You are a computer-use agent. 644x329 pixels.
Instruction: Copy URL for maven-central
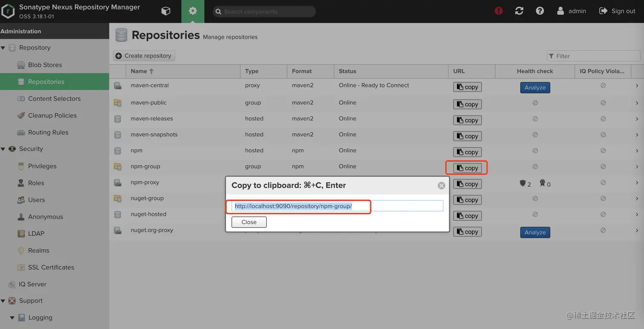[467, 87]
